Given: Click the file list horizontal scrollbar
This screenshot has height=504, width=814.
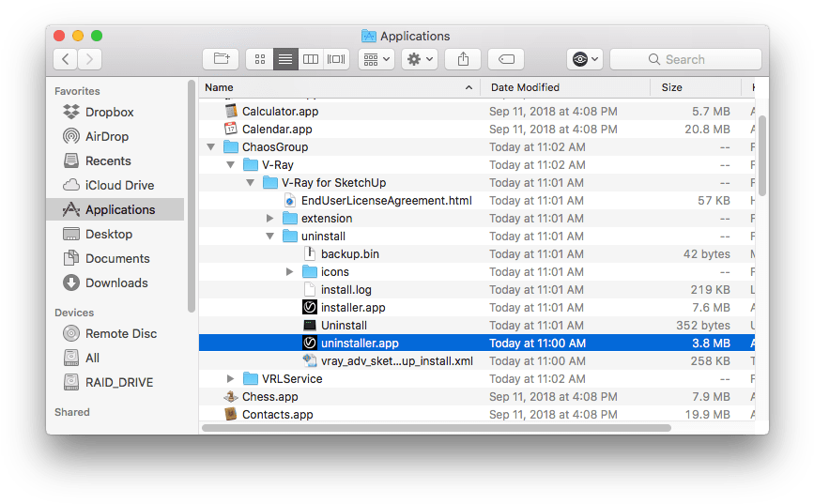Looking at the screenshot, I should (436, 428).
